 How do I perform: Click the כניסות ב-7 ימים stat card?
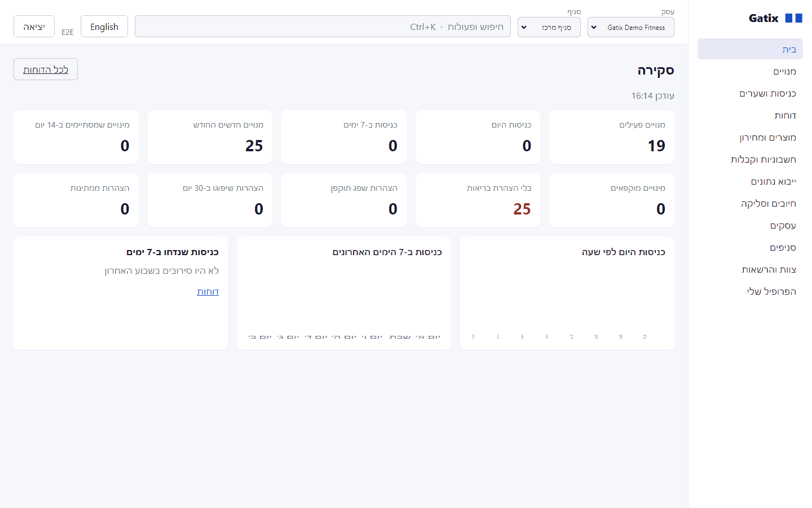click(344, 137)
